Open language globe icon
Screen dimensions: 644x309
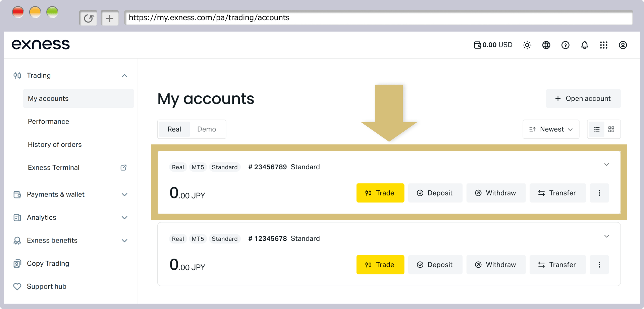(x=546, y=45)
